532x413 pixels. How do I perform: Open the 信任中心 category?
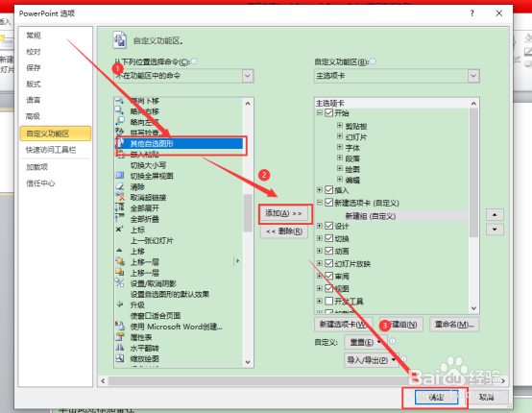pos(40,183)
